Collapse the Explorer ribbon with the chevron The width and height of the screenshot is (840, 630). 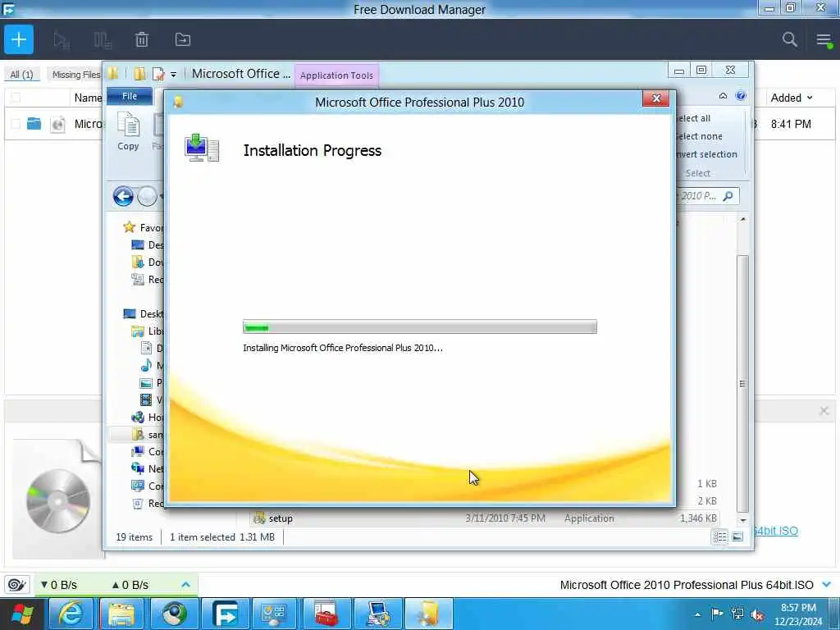tap(723, 96)
